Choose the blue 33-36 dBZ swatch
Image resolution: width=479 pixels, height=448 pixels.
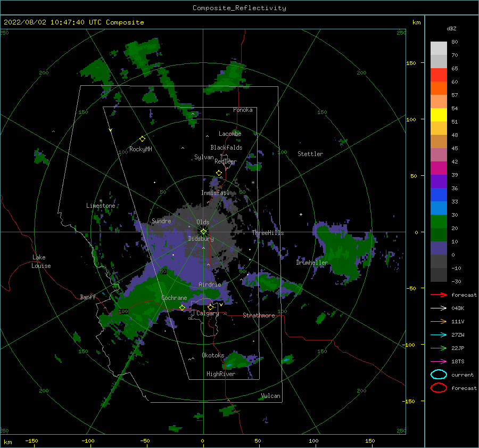pyautogui.click(x=439, y=195)
